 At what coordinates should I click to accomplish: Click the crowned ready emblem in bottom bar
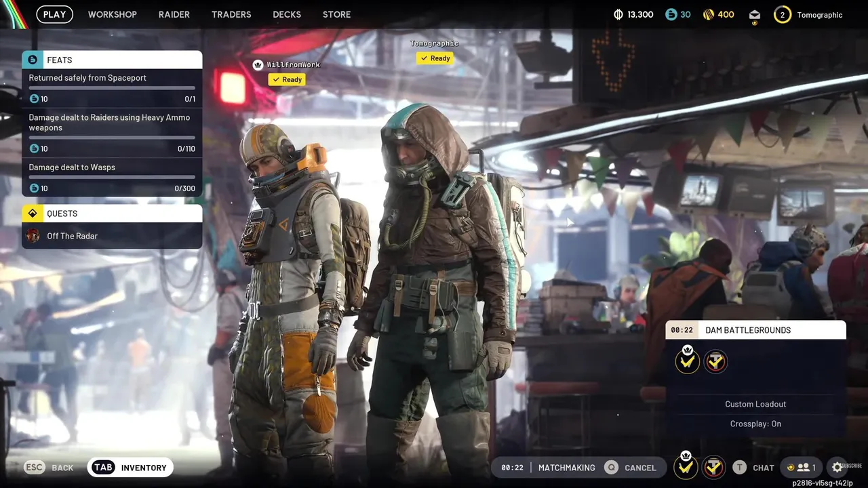tap(686, 465)
